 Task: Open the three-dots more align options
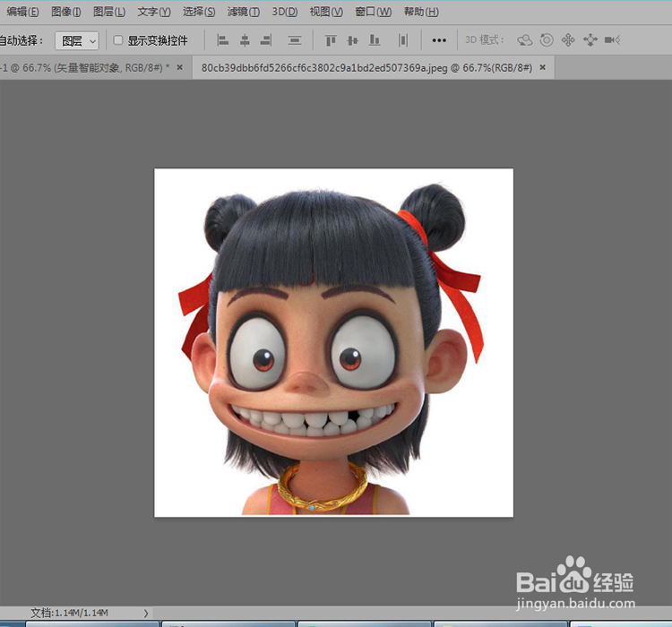tap(439, 40)
